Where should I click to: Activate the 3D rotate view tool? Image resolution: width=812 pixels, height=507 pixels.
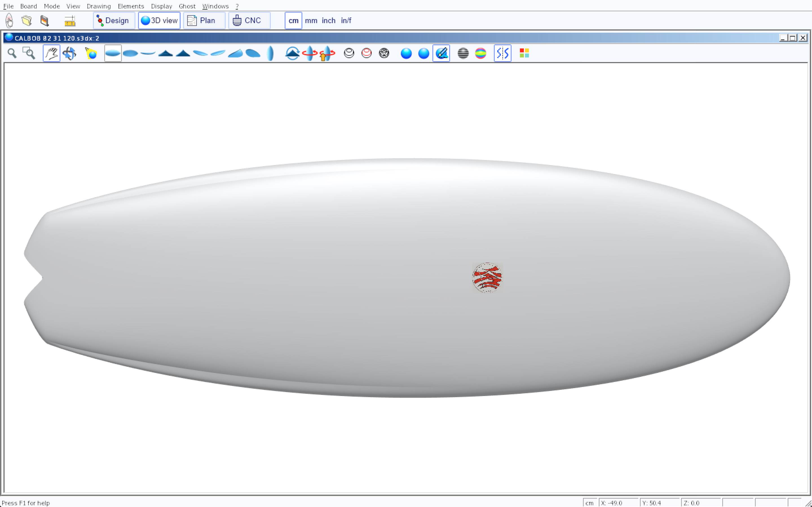(x=69, y=53)
